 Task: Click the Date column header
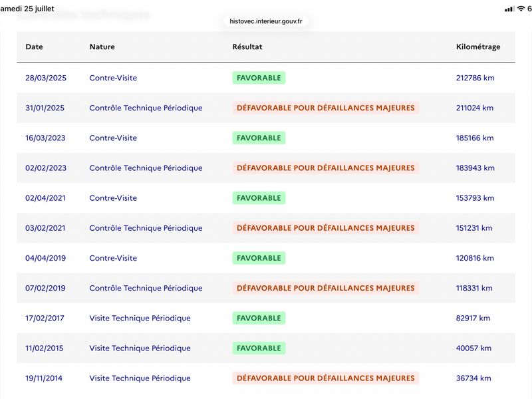(35, 47)
